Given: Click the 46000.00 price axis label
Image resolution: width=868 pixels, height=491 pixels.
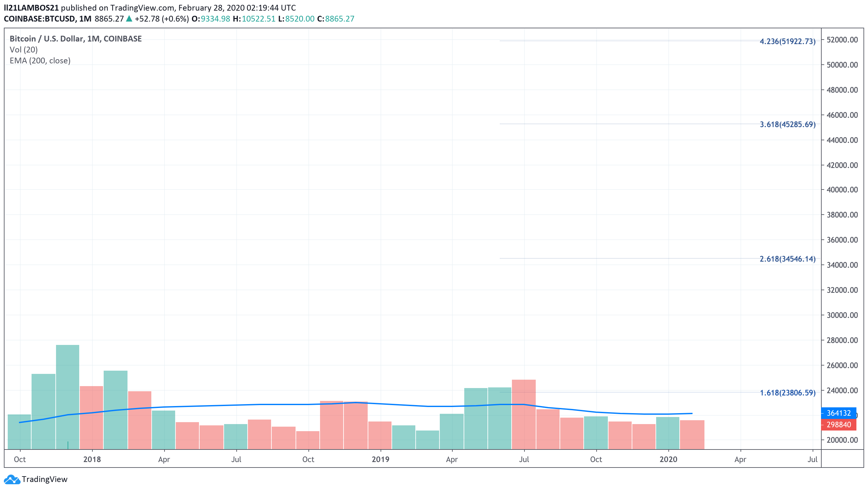Looking at the screenshot, I should [x=842, y=115].
